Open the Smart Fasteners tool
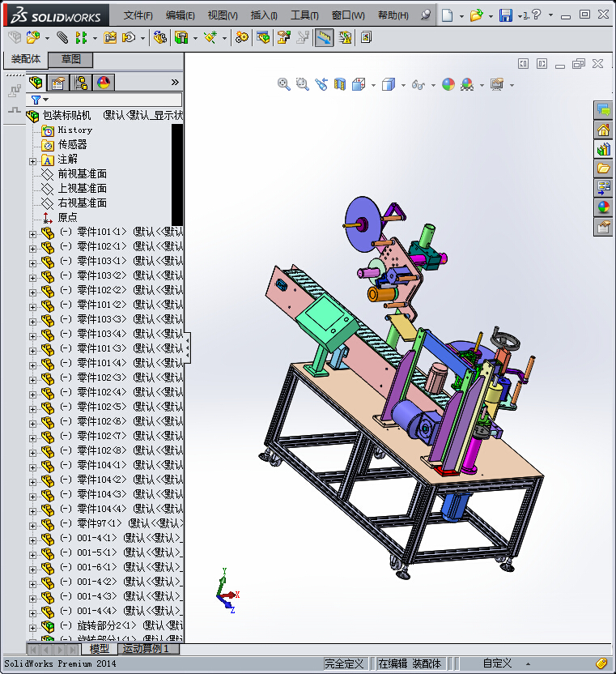616x674 pixels. coord(110,37)
